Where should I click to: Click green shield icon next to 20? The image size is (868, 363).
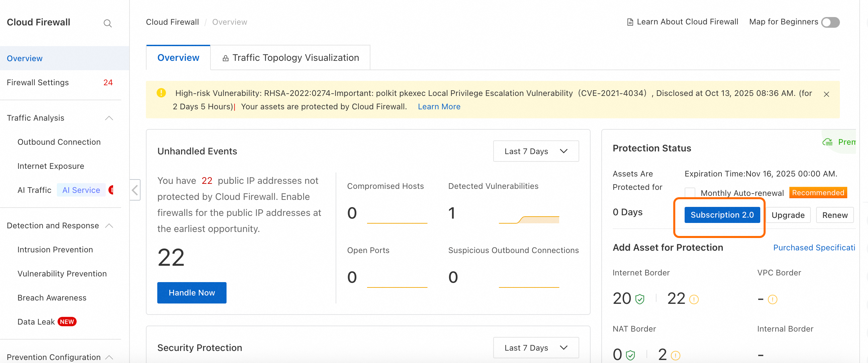(639, 299)
